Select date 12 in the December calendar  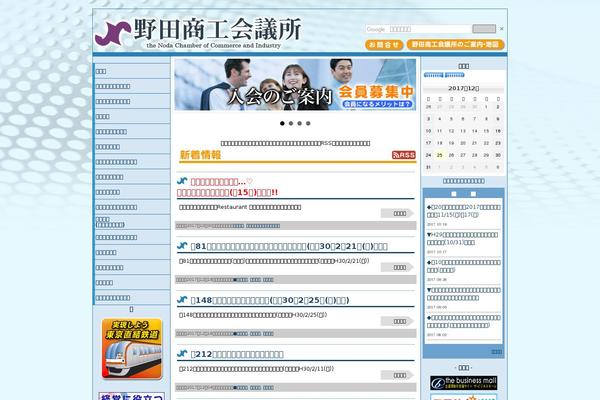click(x=452, y=131)
